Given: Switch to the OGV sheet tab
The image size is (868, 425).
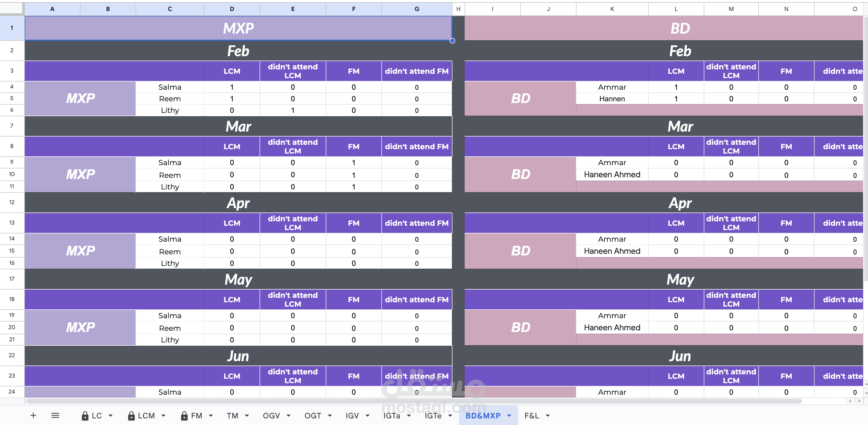Looking at the screenshot, I should (x=271, y=416).
